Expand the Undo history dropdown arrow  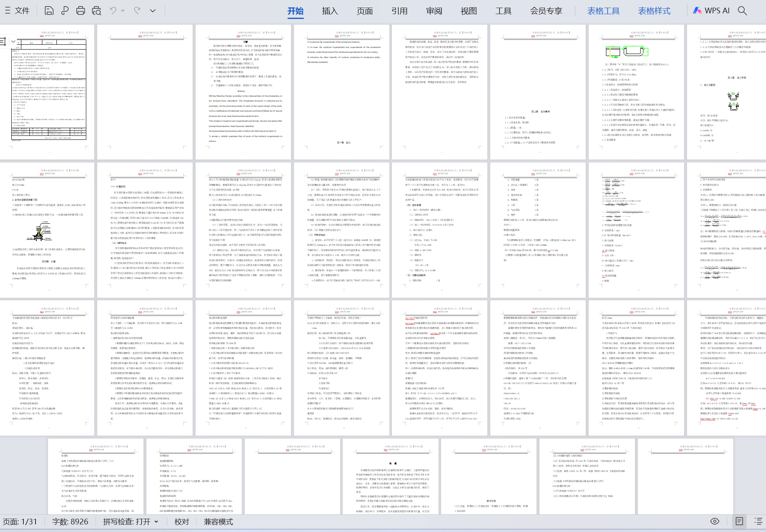pyautogui.click(x=123, y=11)
